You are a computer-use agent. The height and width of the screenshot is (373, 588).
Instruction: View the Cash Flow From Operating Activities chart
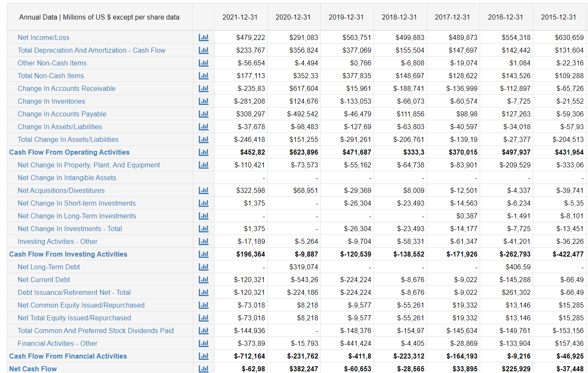(204, 152)
